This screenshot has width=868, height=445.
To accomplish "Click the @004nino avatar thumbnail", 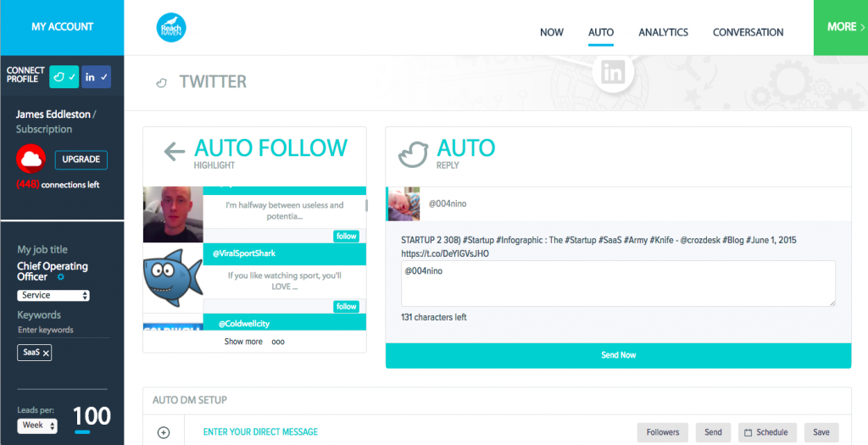I will [403, 204].
